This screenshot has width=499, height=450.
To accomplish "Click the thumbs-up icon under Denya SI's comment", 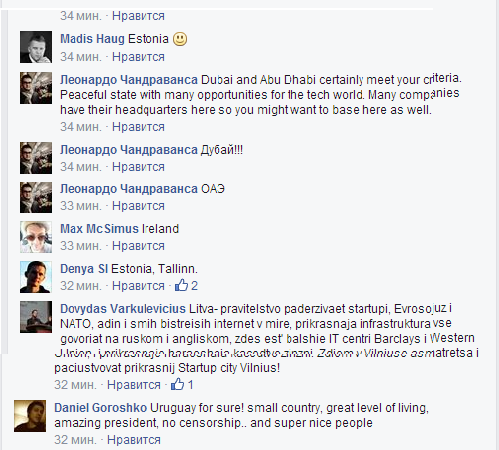I will (x=181, y=285).
